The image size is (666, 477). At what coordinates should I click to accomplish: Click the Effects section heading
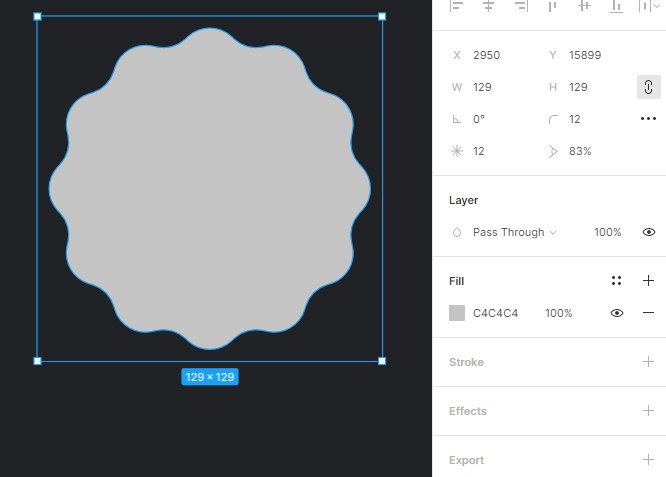tap(468, 411)
